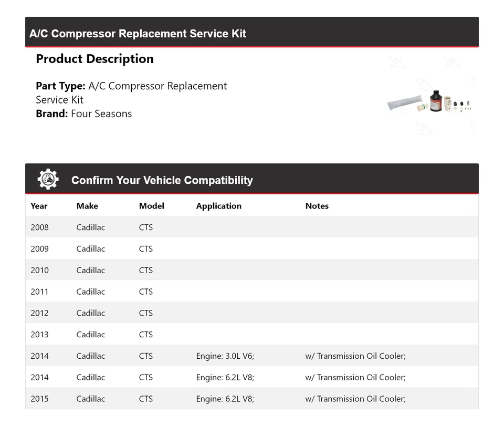The width and height of the screenshot is (504, 426).
Task: Click the Cadillac cell in the 2010 row
Action: 90,270
